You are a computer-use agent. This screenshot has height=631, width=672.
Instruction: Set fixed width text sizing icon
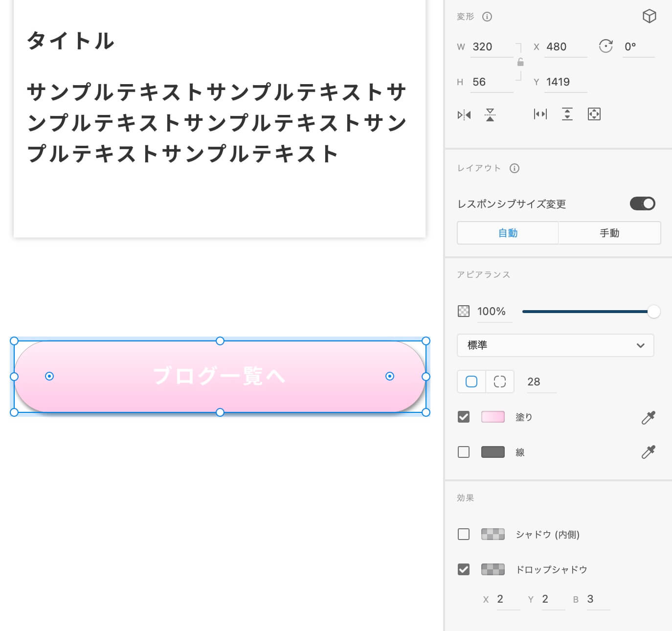(540, 114)
